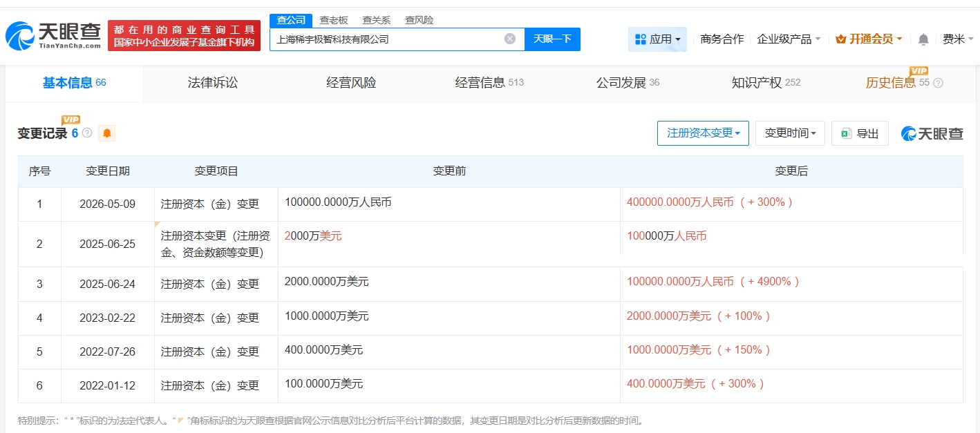Viewport: 980px width, 433px height.
Task: Open the 应用 apps dropdown
Action: coord(657,39)
